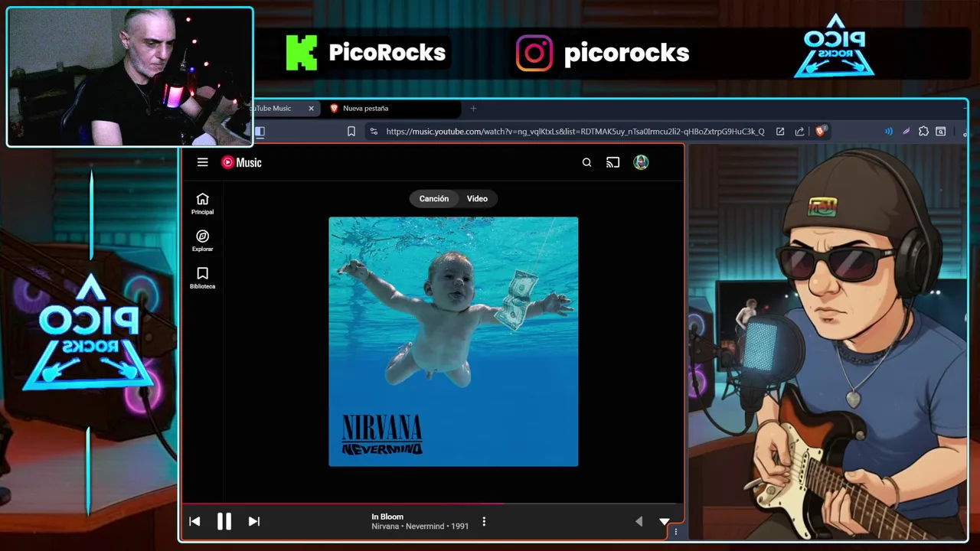Open the Biblioteca library section

point(202,278)
